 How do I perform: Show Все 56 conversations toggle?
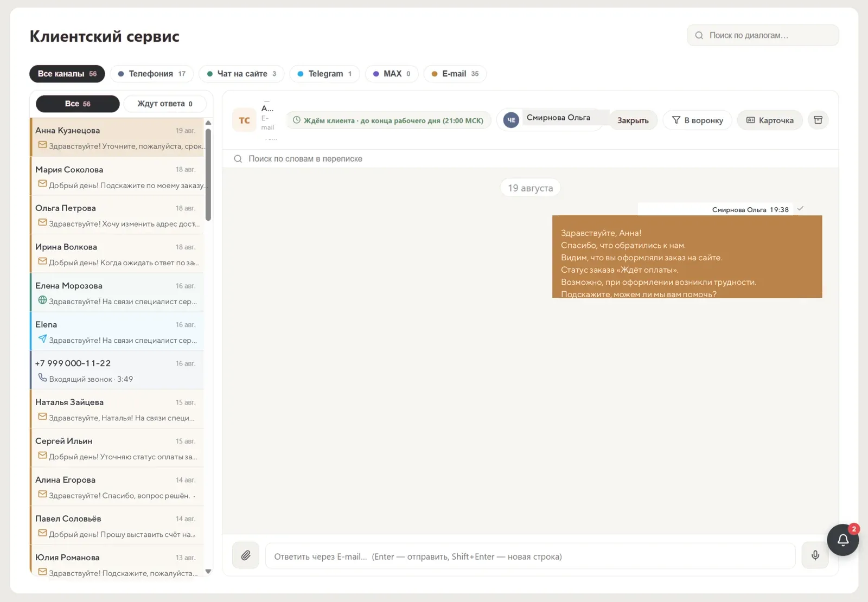pos(78,104)
